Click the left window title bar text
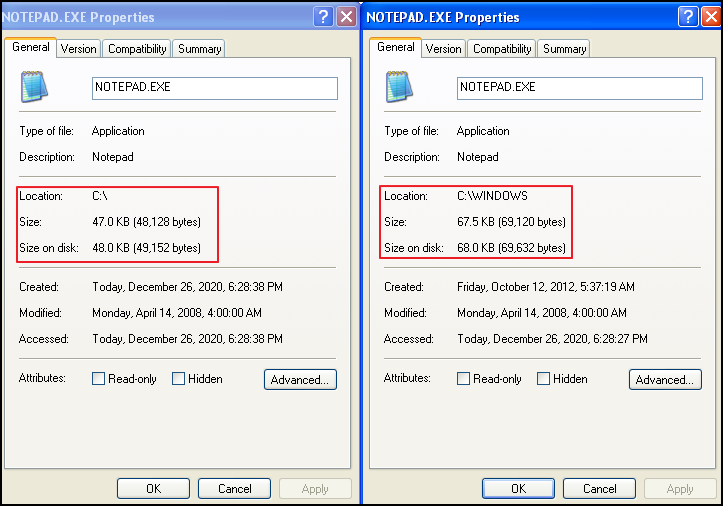Viewport: 723px width, 506px height. point(78,18)
